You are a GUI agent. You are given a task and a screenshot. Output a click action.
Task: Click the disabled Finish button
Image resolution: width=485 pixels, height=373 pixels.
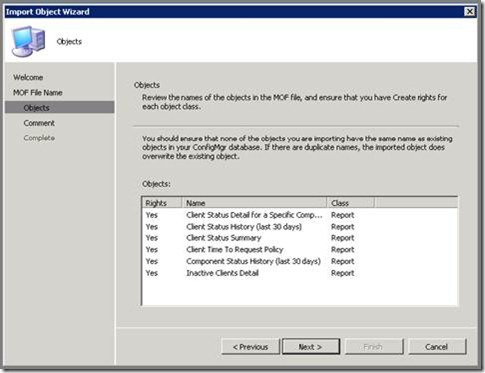(x=374, y=347)
